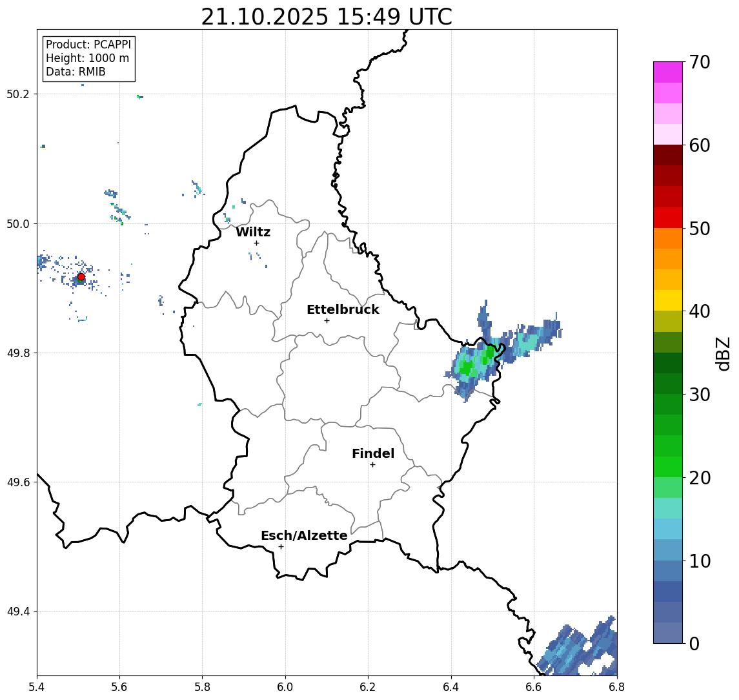Click the cross marker under Findel
This screenshot has height=700, width=739.
(372, 465)
